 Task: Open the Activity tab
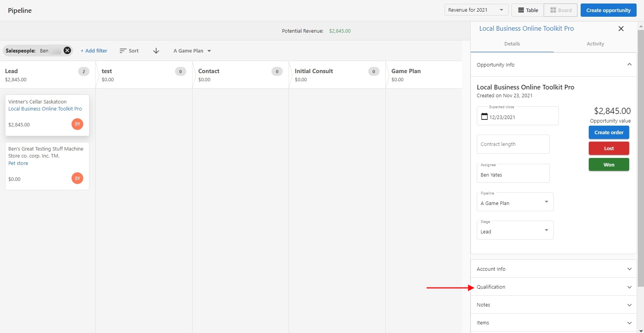[595, 44]
